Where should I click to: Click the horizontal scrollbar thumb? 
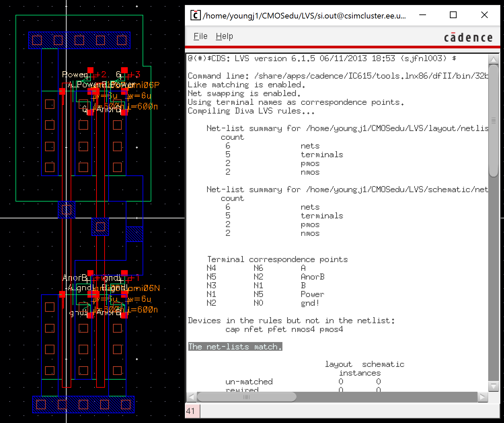(x=246, y=397)
